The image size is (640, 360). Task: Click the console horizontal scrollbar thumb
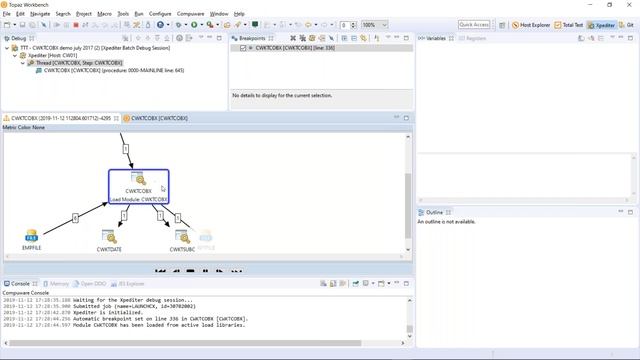pos(185,343)
